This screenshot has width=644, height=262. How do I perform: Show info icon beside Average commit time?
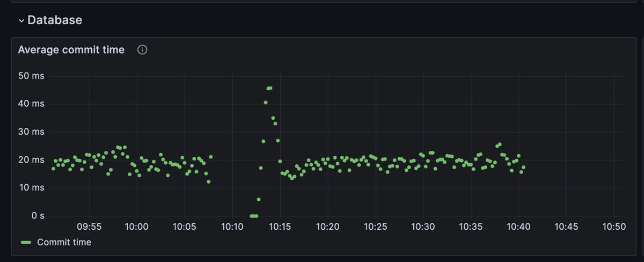coord(142,50)
